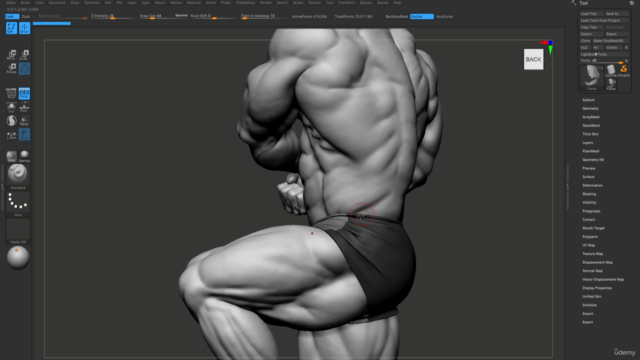Open the Preferences menu
The height and width of the screenshot is (360, 640).
click(x=245, y=3)
